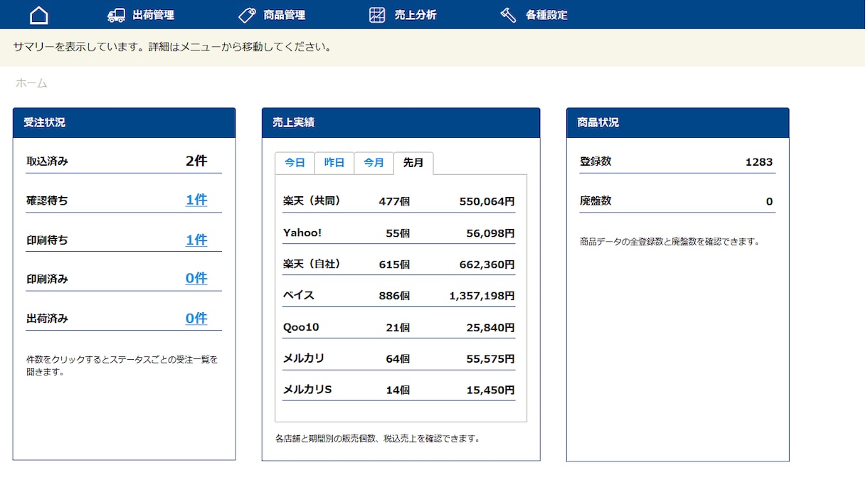Image resolution: width=868 pixels, height=502 pixels.
Task: Click 15,450円 sales amount
Action: [490, 390]
